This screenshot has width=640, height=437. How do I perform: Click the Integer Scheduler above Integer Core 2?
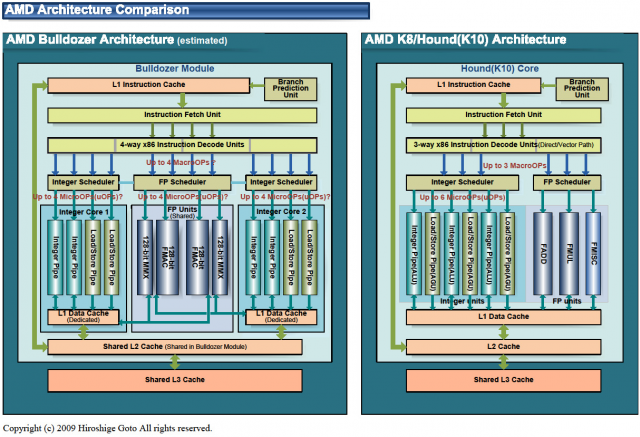pyautogui.click(x=281, y=182)
